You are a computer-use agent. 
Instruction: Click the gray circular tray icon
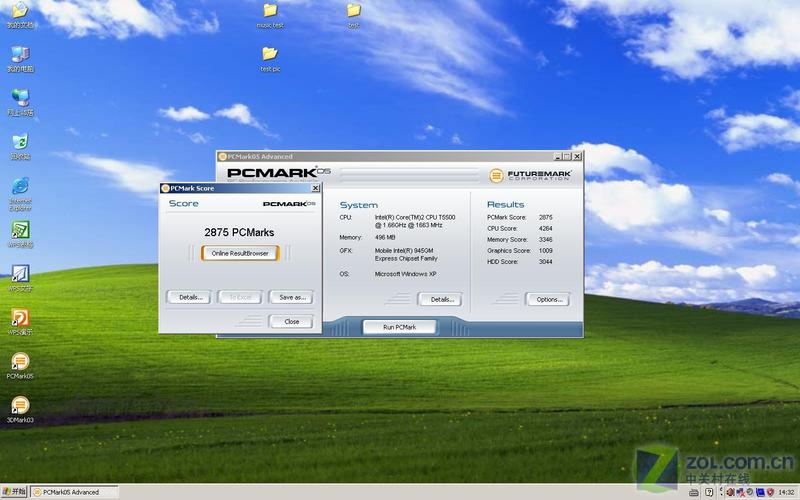pos(751,492)
